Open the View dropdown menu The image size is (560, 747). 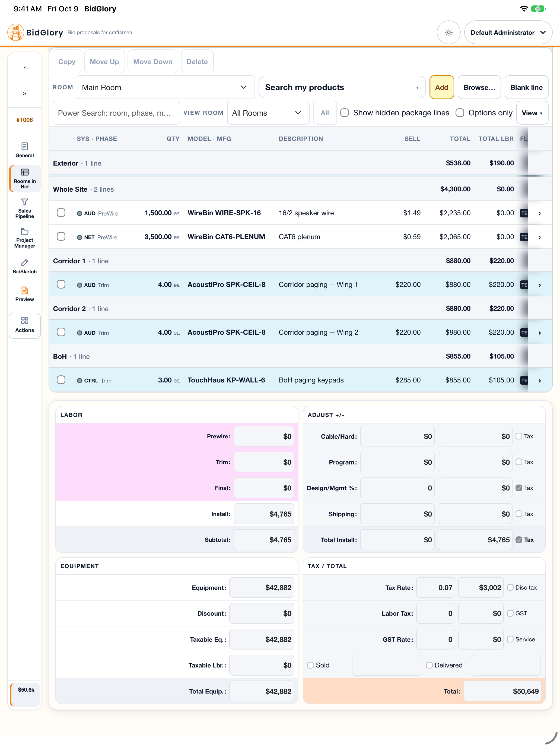[x=532, y=113]
